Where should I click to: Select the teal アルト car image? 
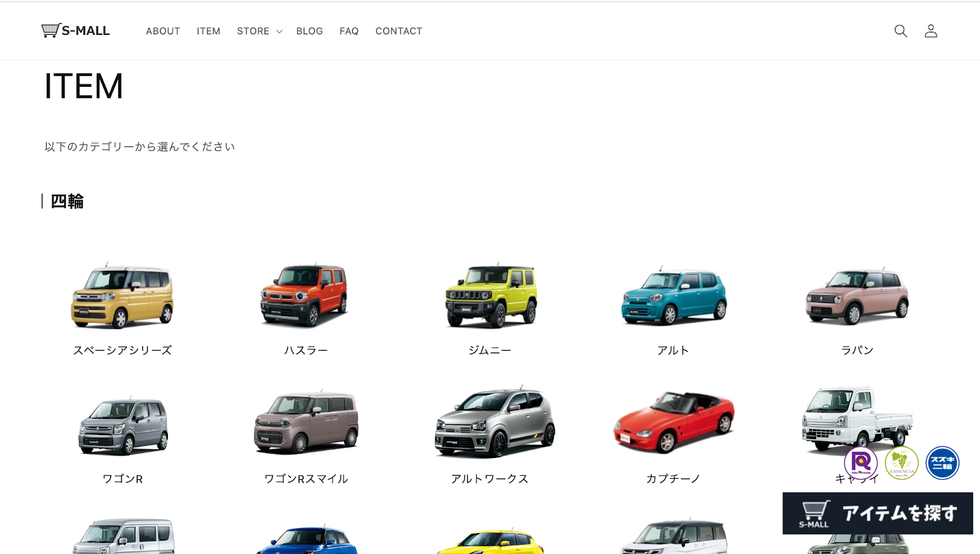coord(674,296)
